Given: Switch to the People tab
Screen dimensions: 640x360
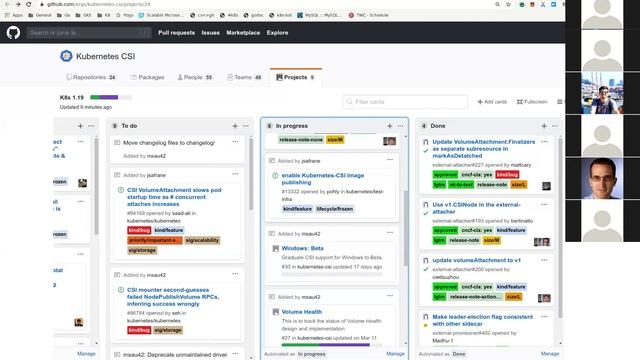Looking at the screenshot, I should [195, 77].
